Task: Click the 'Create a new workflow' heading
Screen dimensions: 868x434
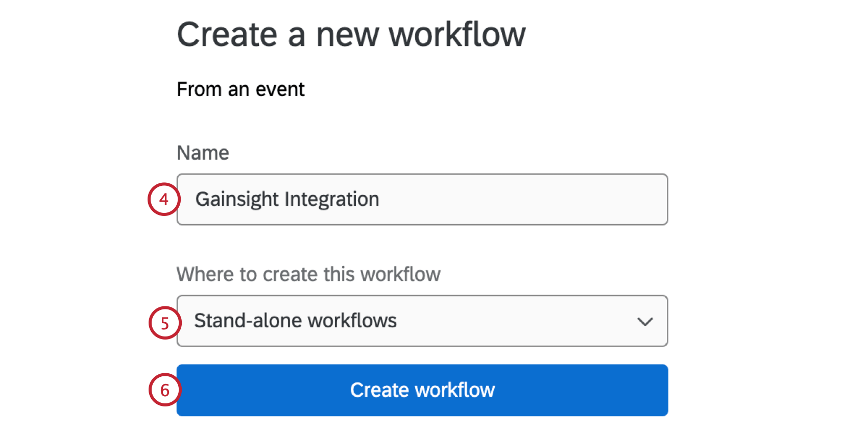Action: pos(351,35)
